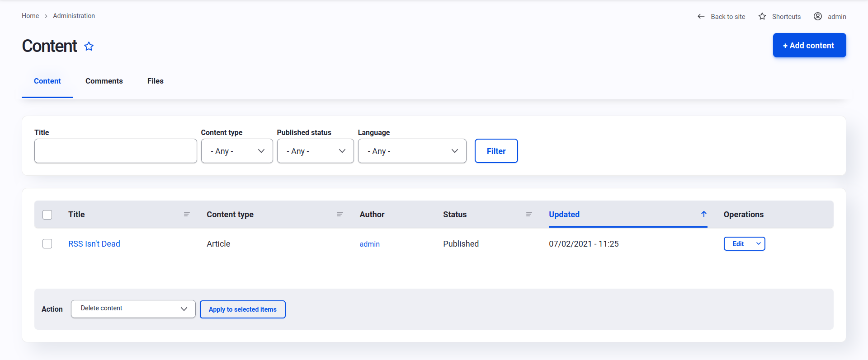Click the sort icon in Status column

[529, 214]
